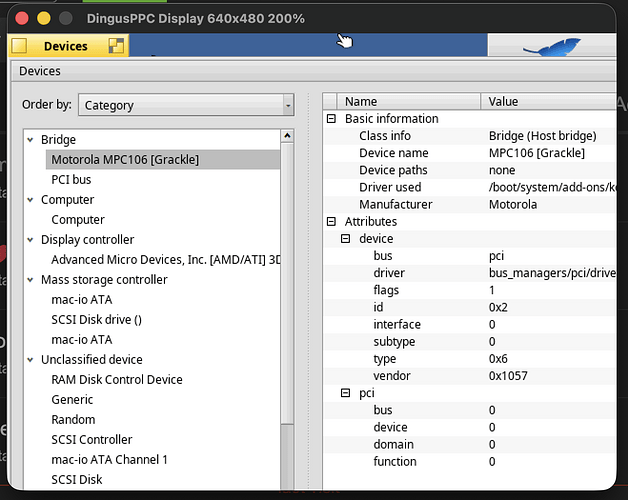Click the Value column header

point(549,101)
